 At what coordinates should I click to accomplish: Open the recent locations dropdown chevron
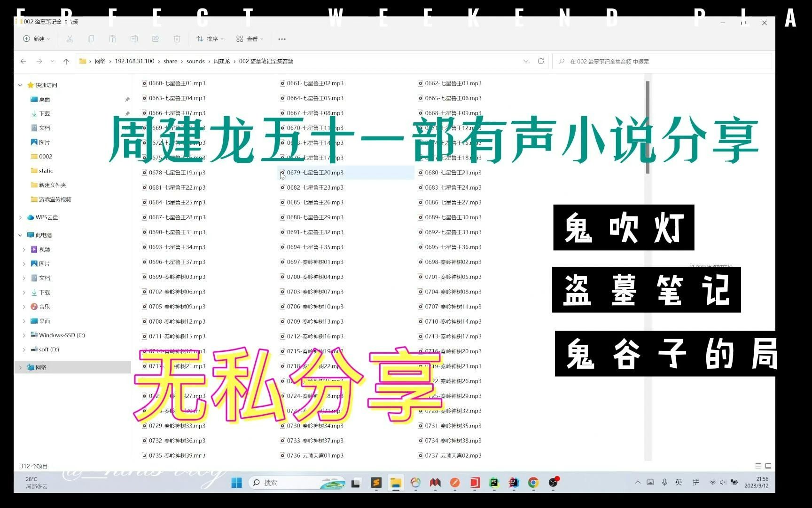(52, 61)
